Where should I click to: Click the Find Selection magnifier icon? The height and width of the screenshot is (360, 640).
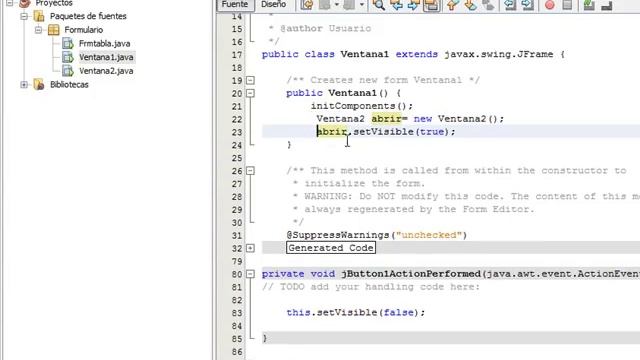(379, 5)
